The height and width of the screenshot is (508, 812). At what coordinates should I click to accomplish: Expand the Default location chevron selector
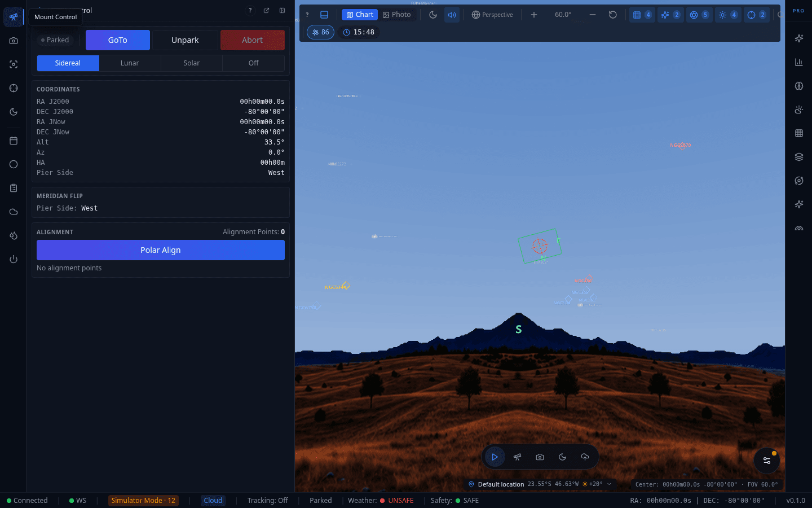[609, 484]
